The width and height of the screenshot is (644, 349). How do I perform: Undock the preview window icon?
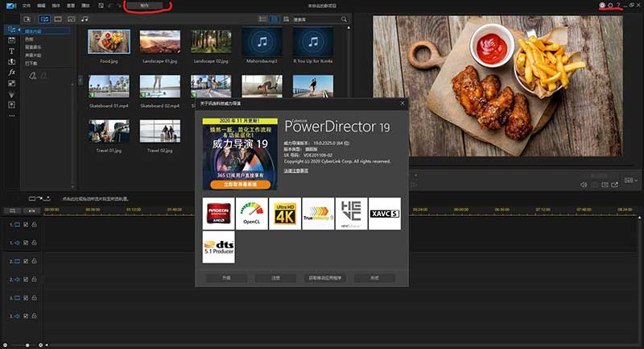pos(614,185)
